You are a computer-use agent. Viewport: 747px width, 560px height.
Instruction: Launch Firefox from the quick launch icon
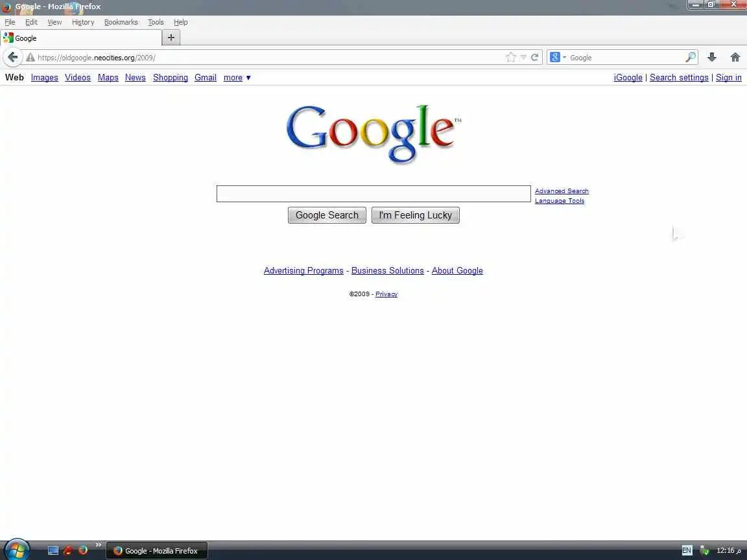click(x=83, y=550)
